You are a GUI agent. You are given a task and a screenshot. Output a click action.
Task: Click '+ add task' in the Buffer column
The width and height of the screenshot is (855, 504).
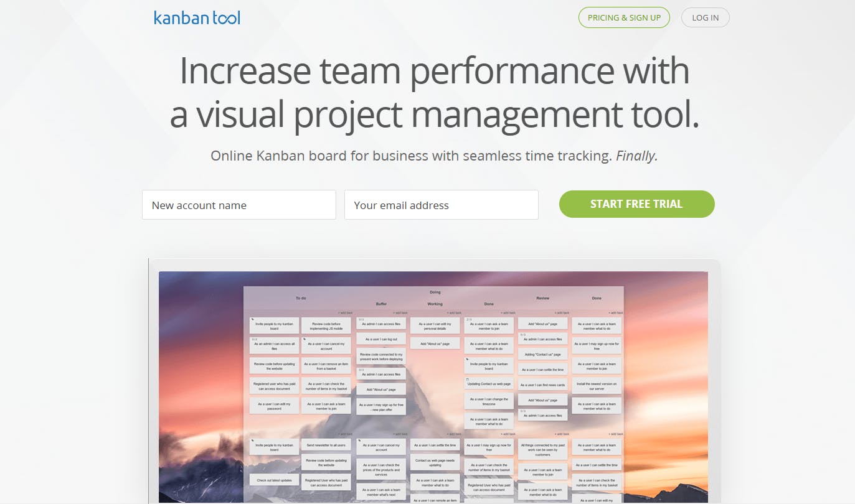coord(402,312)
